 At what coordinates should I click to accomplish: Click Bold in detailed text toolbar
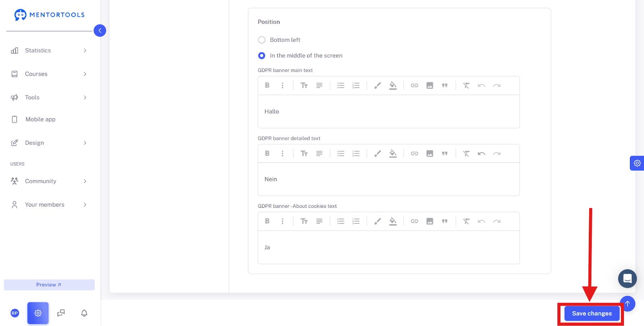coord(267,153)
